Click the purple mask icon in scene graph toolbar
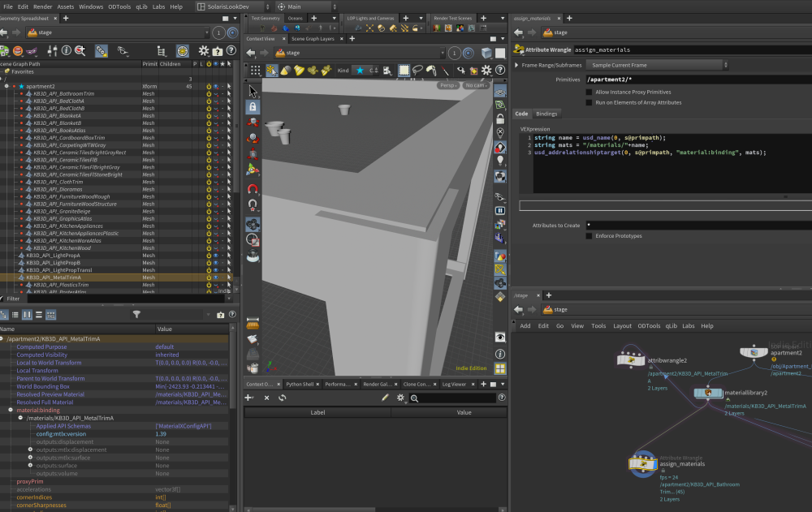The height and width of the screenshot is (512, 812). pyautogui.click(x=32, y=51)
